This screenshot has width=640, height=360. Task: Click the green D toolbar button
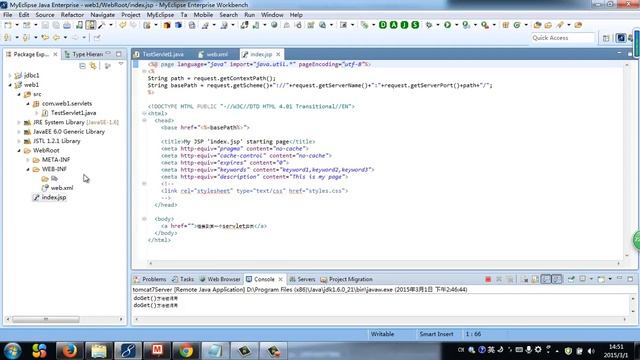click(383, 25)
